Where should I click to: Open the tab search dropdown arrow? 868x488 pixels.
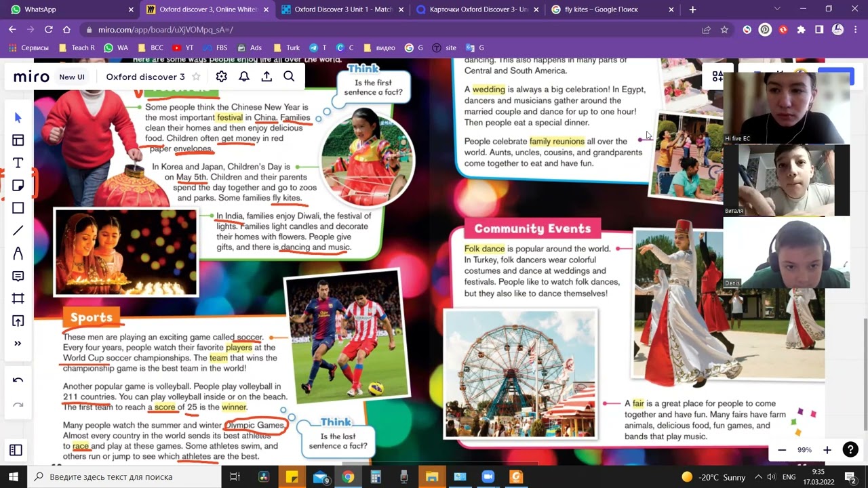(x=776, y=9)
